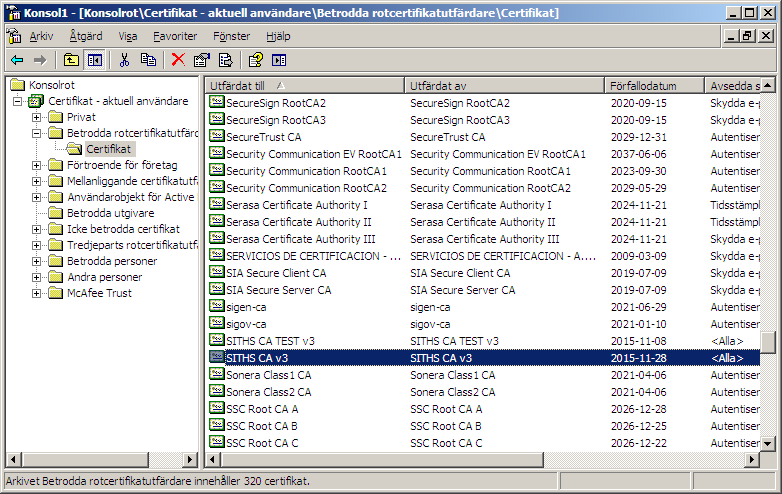Open the Hjälp menu
This screenshot has height=494, width=782.
278,36
